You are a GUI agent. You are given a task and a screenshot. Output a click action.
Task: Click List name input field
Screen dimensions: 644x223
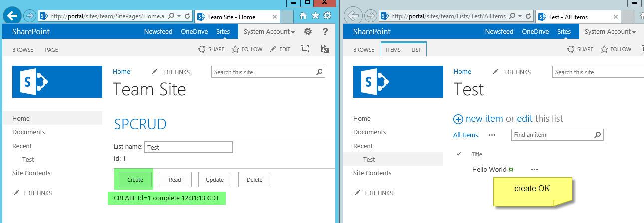tap(188, 147)
